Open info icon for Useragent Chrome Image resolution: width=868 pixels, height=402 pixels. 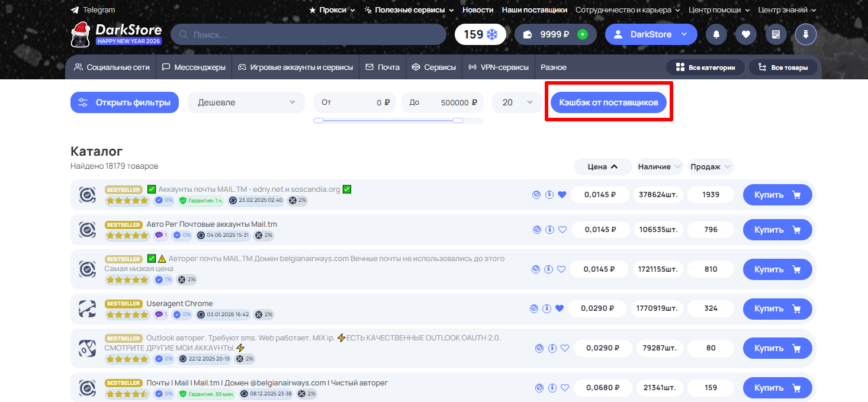point(546,308)
